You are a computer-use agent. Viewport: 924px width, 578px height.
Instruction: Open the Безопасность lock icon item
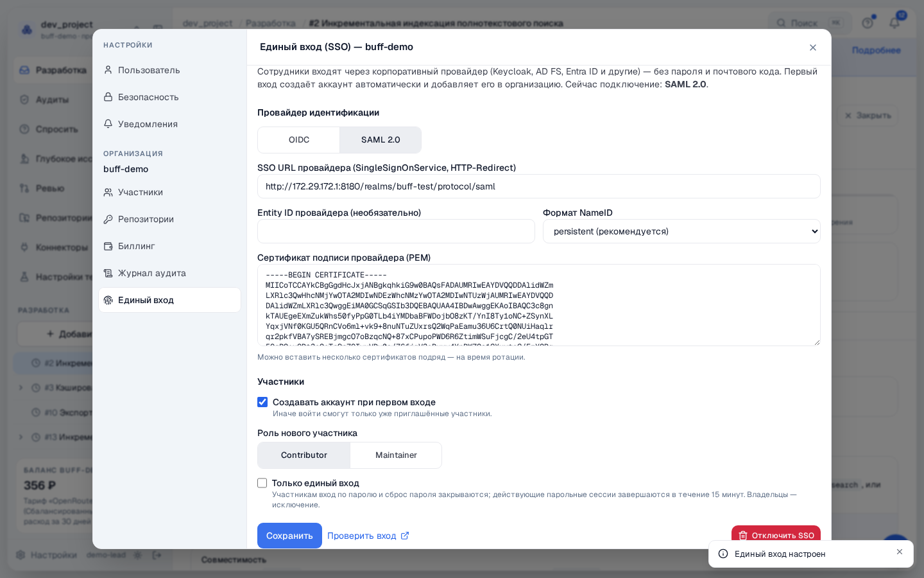(x=169, y=97)
